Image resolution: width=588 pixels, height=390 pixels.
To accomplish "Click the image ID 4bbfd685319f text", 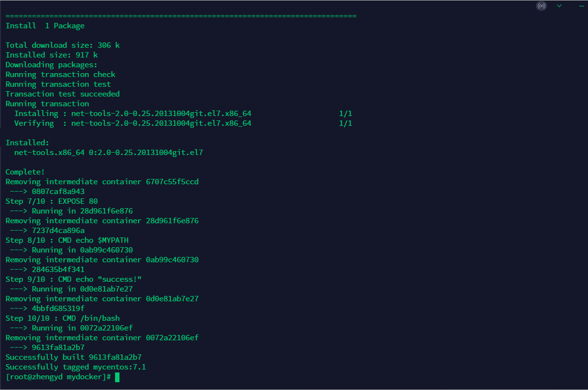I will [58, 309].
